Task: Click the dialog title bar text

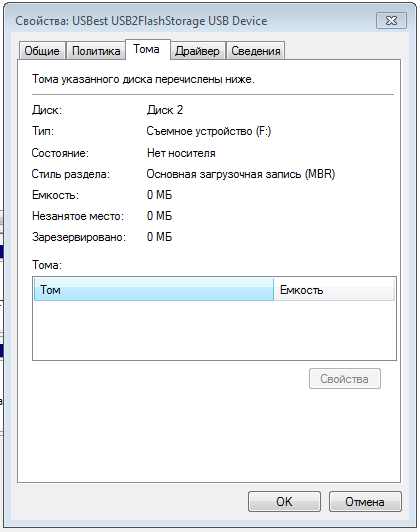Action: (x=141, y=21)
